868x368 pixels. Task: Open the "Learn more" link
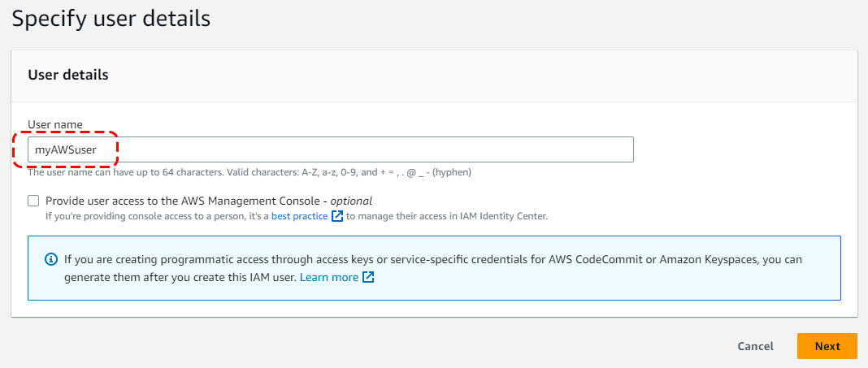point(329,277)
